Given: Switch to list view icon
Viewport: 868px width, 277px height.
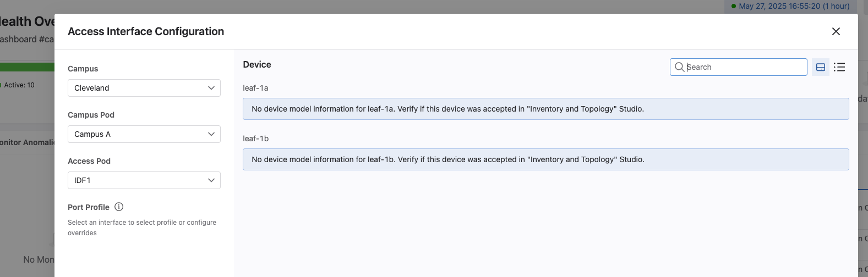Looking at the screenshot, I should point(839,67).
